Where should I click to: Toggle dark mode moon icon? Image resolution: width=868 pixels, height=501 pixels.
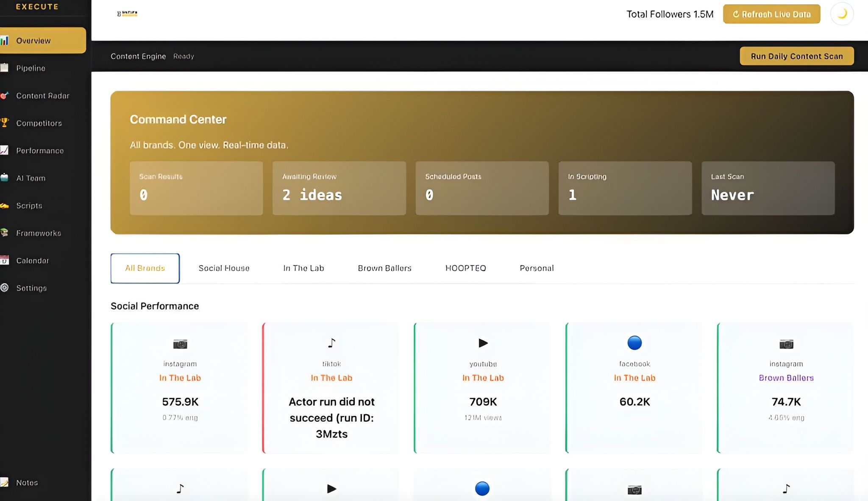pos(842,14)
